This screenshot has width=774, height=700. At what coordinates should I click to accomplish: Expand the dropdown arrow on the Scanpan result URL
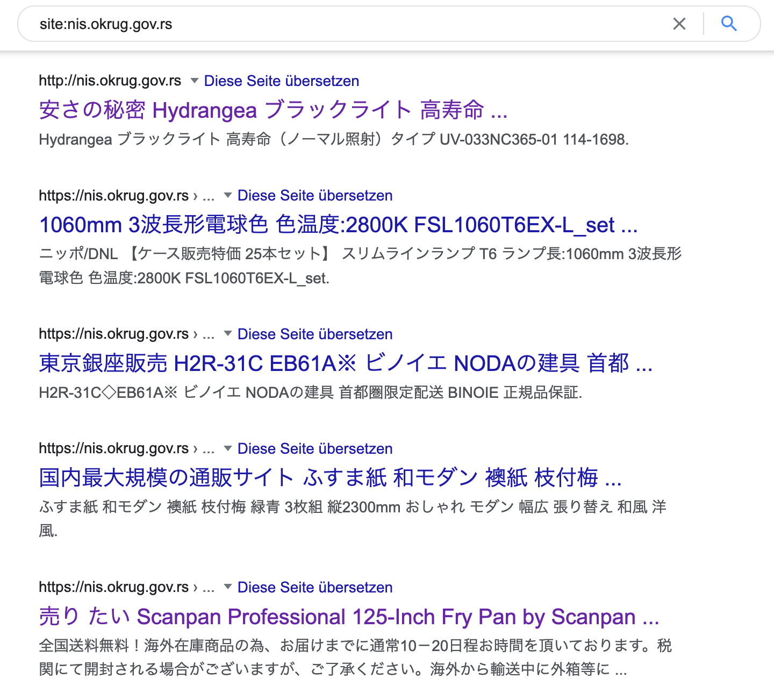point(228,587)
